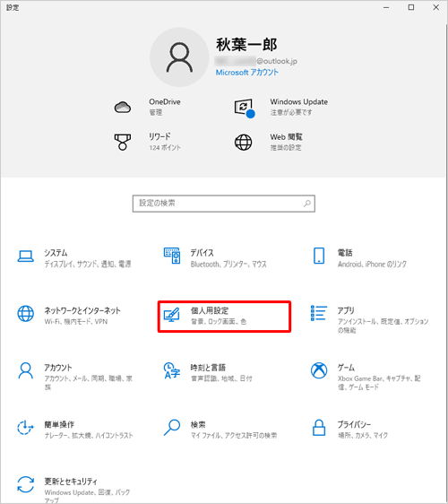Open the 時刻と言語 clock icon
Screen dimensions: 448x504
pos(172,371)
